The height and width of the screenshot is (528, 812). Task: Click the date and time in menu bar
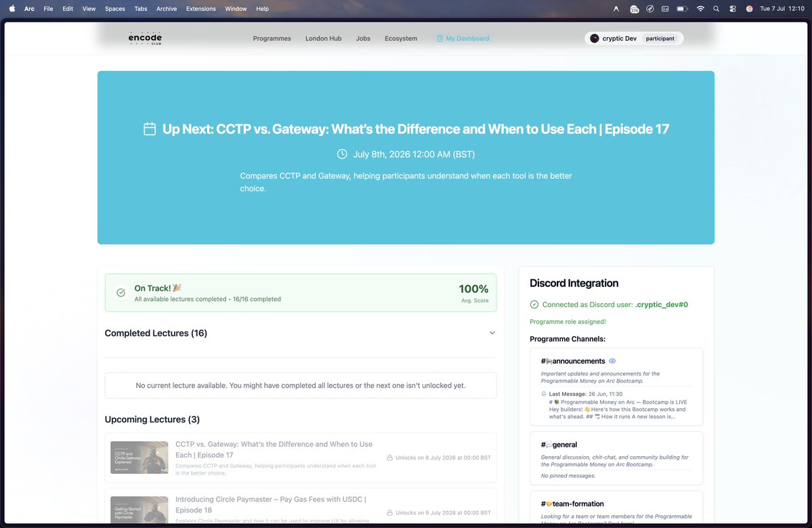click(x=782, y=9)
